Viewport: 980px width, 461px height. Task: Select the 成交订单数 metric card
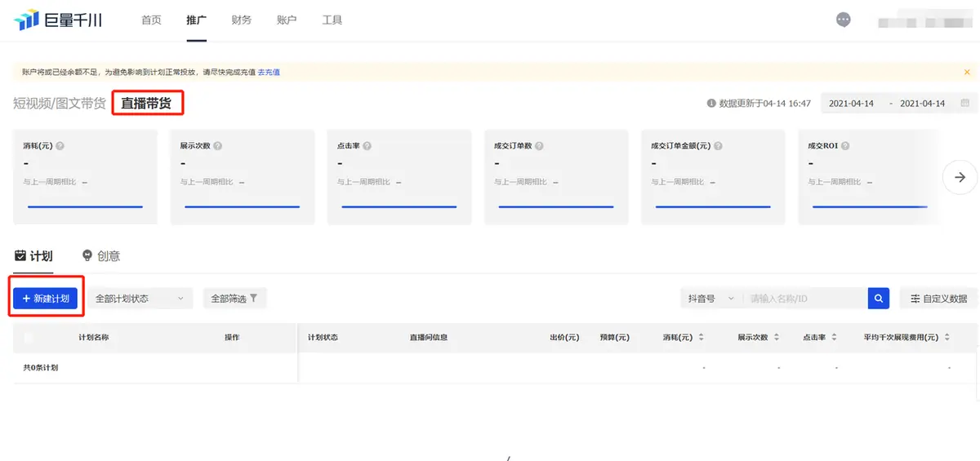[x=555, y=176]
